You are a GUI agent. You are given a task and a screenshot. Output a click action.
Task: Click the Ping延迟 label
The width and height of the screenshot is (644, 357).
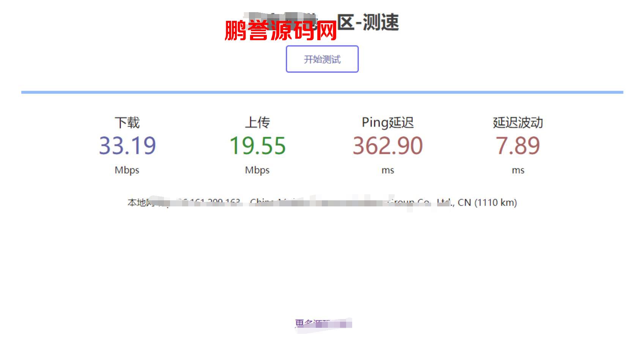coord(387,123)
